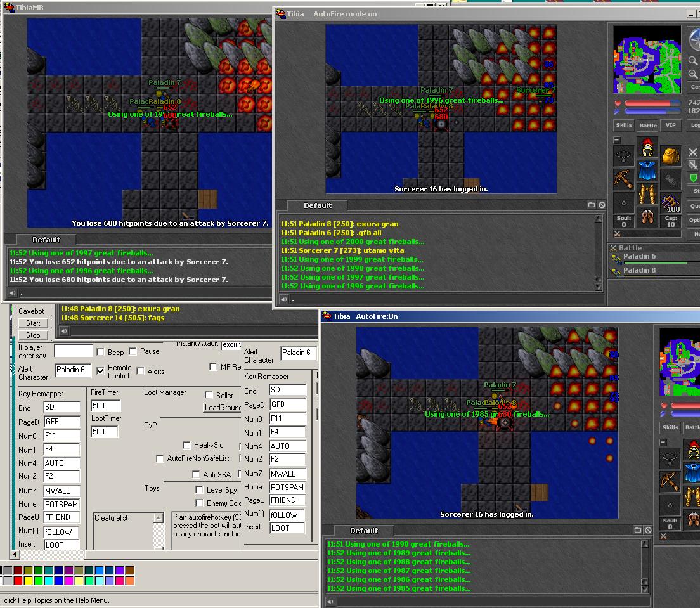
Task: Select Default chat tab in top Tibia window
Action: [x=318, y=205]
